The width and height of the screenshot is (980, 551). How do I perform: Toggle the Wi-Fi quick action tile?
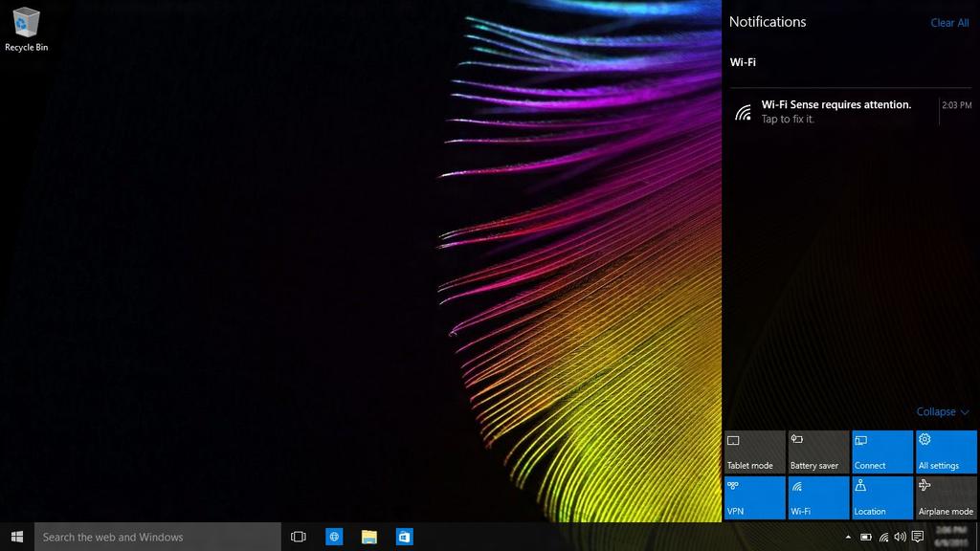click(818, 497)
